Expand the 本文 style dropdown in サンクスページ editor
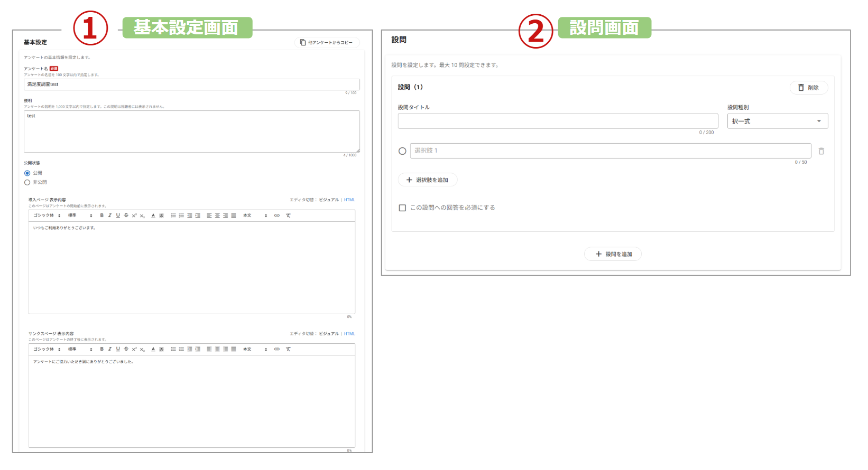Viewport: 868px width, 470px height. 255,349
